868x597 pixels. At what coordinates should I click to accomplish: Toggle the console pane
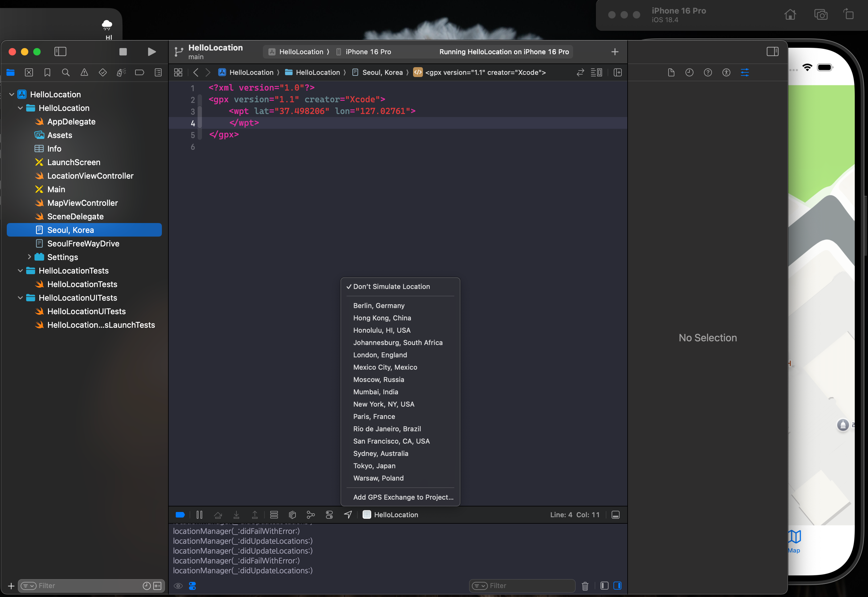coord(617,586)
